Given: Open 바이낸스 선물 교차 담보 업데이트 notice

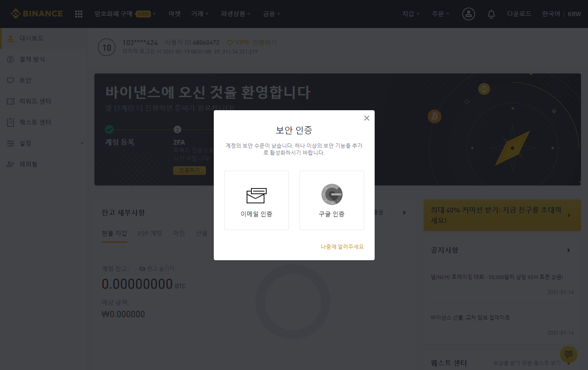Looking at the screenshot, I should 470,318.
